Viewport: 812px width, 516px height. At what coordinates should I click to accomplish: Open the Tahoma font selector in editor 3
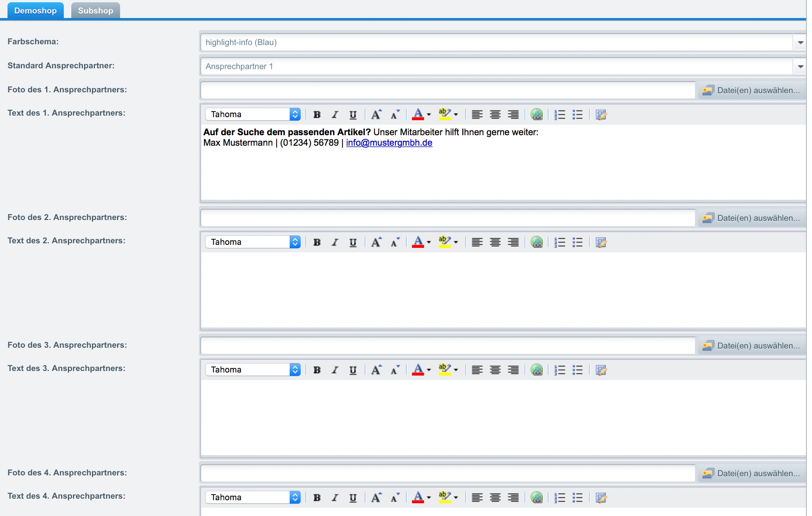coord(253,370)
